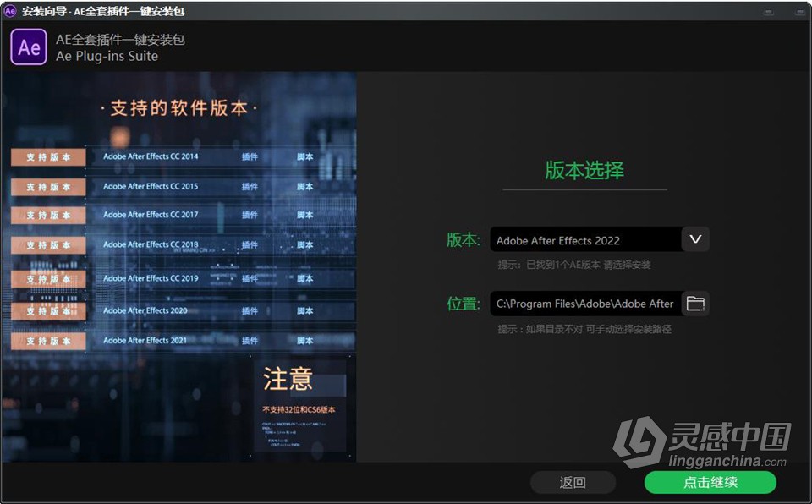The image size is (812, 504).
Task: Click the 返回 back button
Action: click(573, 482)
